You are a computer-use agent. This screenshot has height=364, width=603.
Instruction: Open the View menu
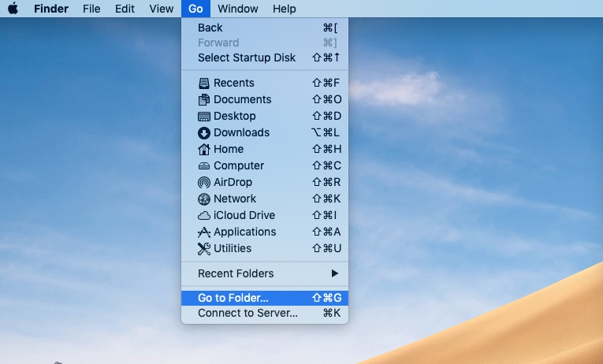(161, 9)
